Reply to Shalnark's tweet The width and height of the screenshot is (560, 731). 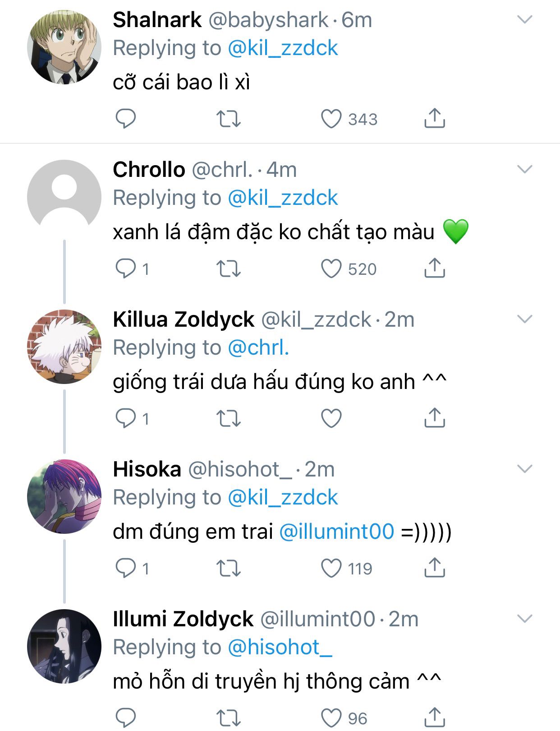(x=125, y=119)
